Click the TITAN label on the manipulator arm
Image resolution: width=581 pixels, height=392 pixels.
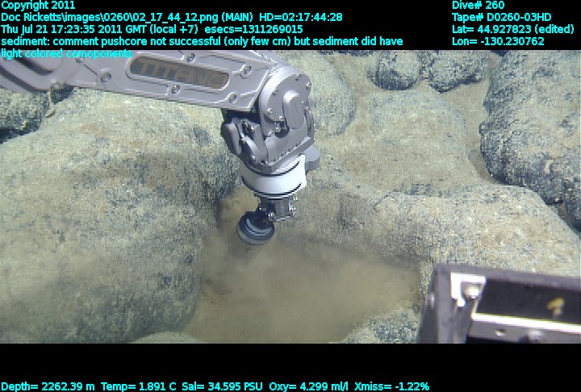tap(179, 73)
